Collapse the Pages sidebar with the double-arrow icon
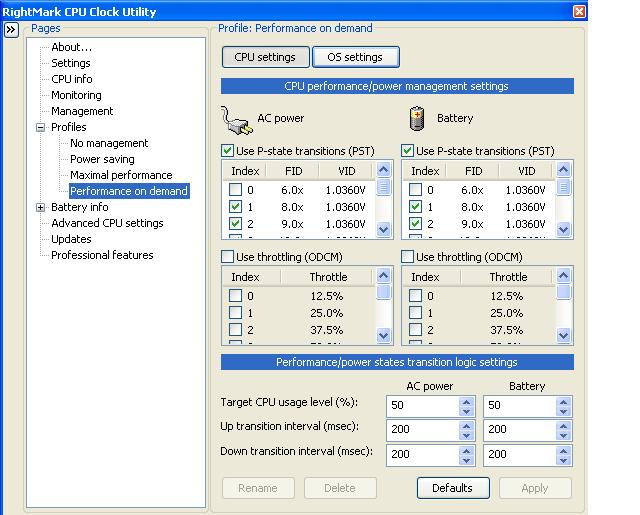Viewport: 640px width, 515px height. (11, 30)
